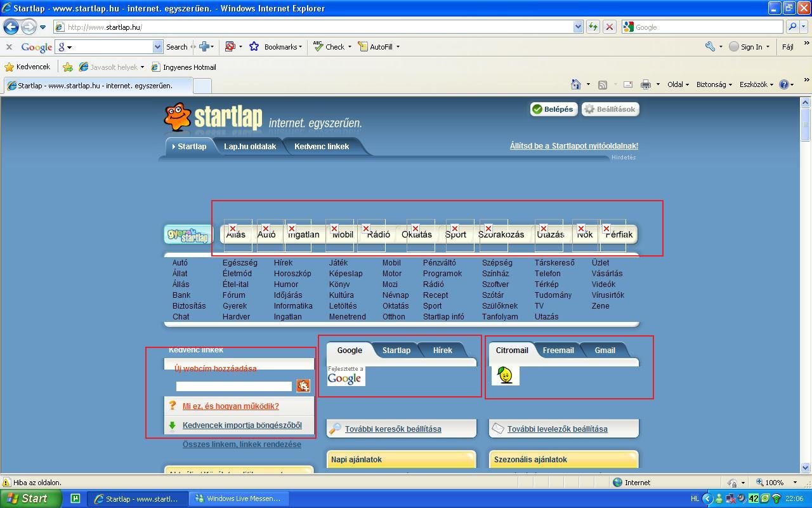
Task: Open a new blank browser tab
Action: tap(202, 86)
